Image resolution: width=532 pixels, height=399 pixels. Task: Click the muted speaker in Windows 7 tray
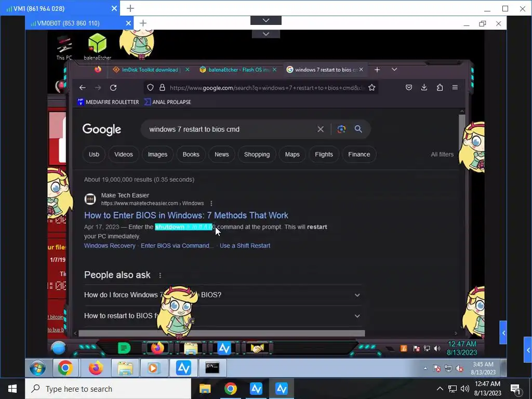(x=459, y=368)
